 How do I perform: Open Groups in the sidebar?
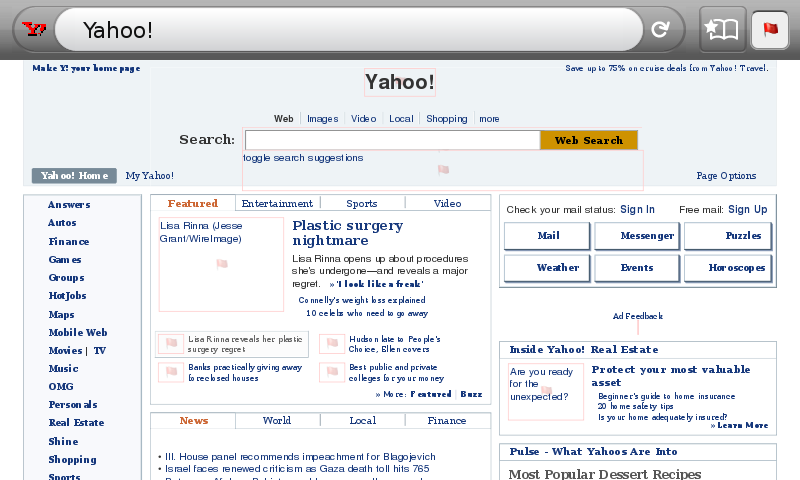pyautogui.click(x=66, y=277)
